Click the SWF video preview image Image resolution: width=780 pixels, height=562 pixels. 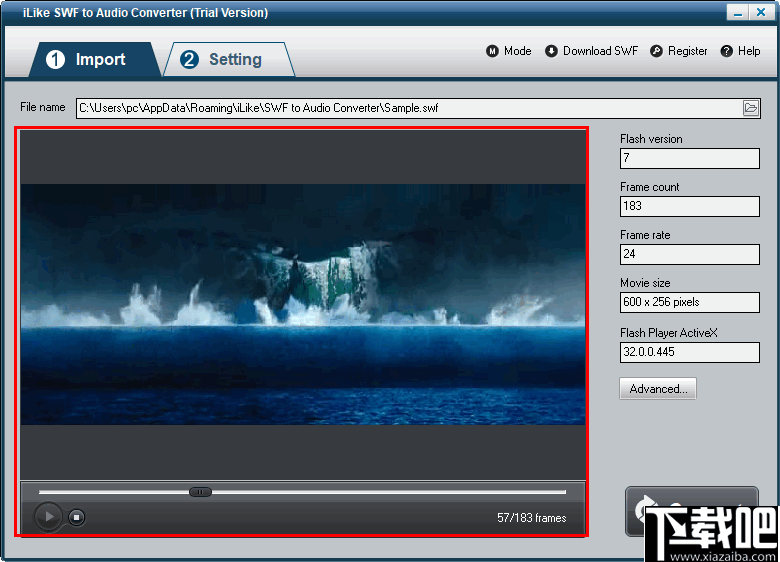coord(303,304)
